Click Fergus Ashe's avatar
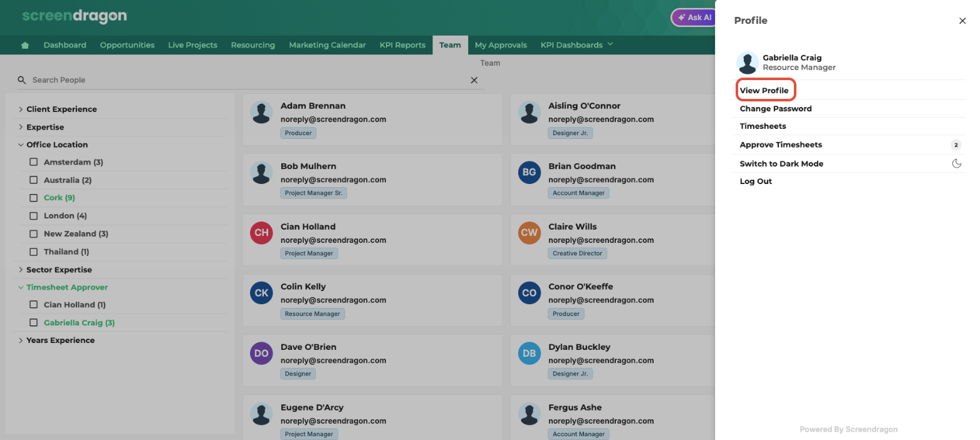980x440 pixels. [529, 414]
